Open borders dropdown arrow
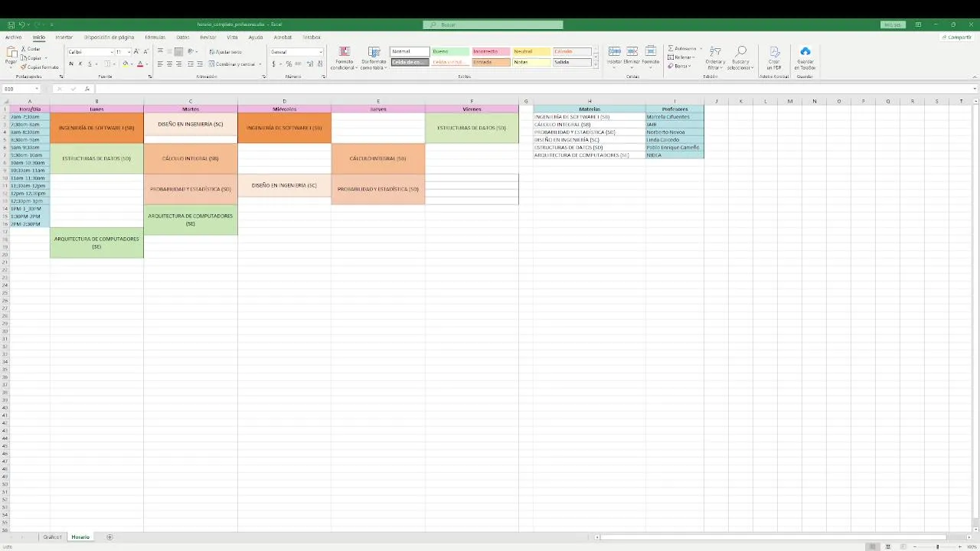980x551 pixels. point(115,64)
